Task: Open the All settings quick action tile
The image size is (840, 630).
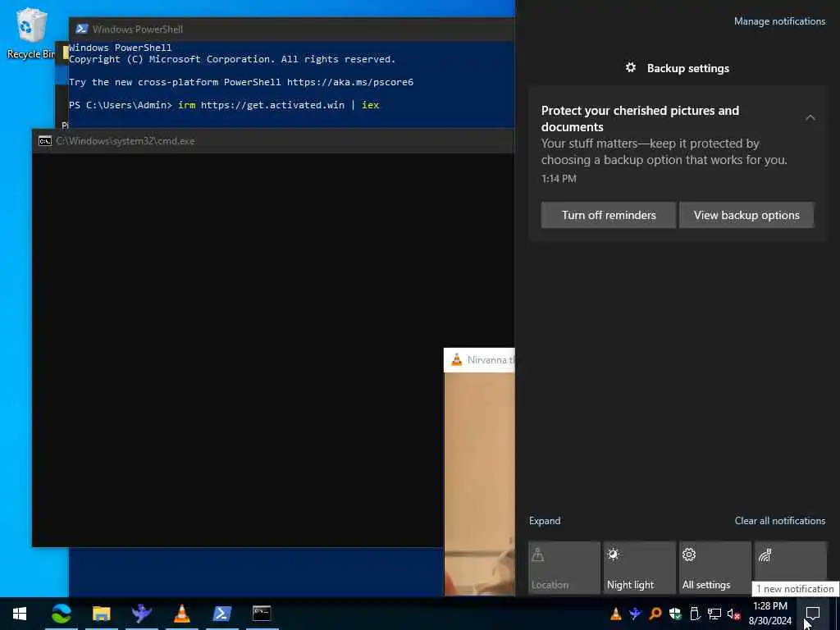Action: click(x=715, y=568)
